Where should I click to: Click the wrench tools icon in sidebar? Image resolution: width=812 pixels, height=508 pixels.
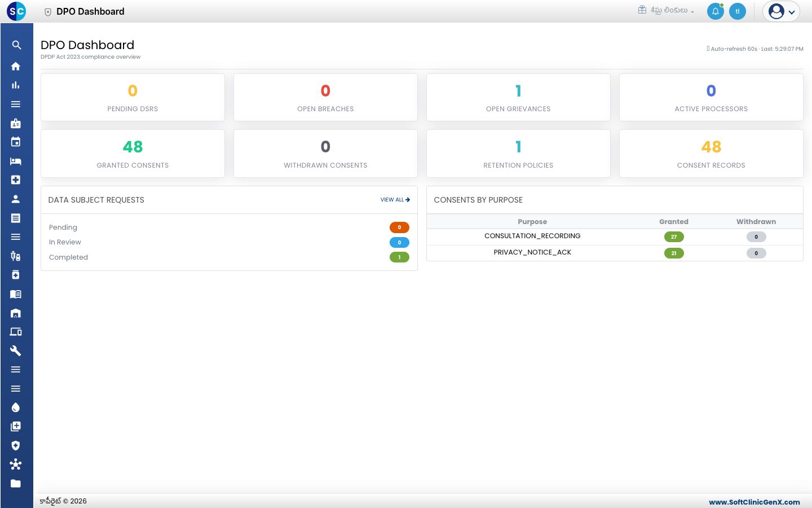[16, 351]
